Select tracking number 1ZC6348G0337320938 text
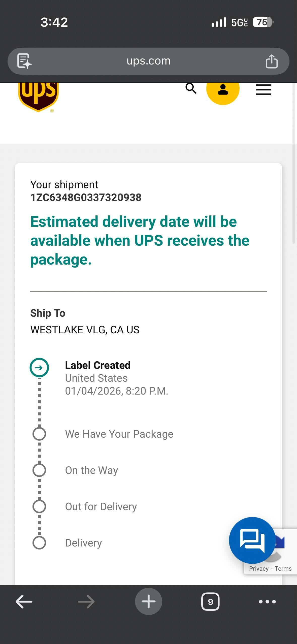The image size is (297, 644). (86, 198)
